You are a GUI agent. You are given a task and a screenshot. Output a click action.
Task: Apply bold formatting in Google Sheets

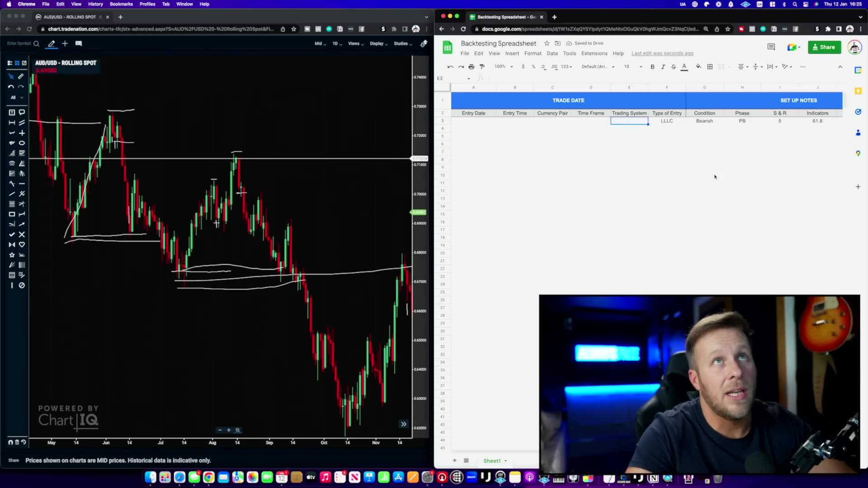tap(652, 66)
